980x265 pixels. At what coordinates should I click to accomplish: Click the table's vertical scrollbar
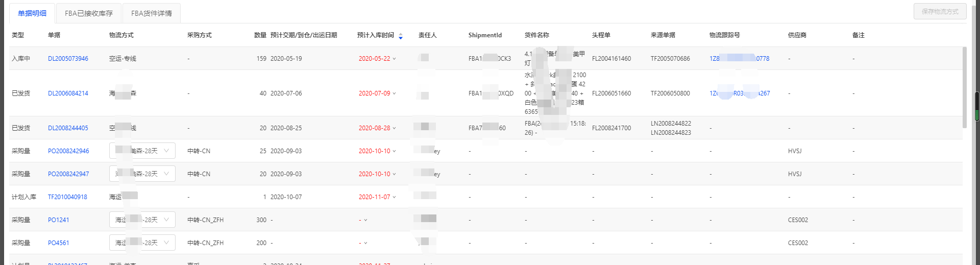point(964,87)
